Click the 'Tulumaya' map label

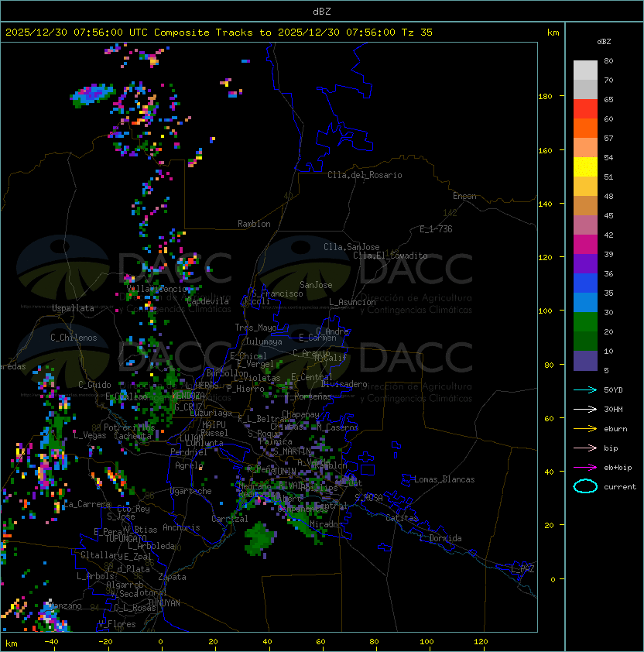264,341
